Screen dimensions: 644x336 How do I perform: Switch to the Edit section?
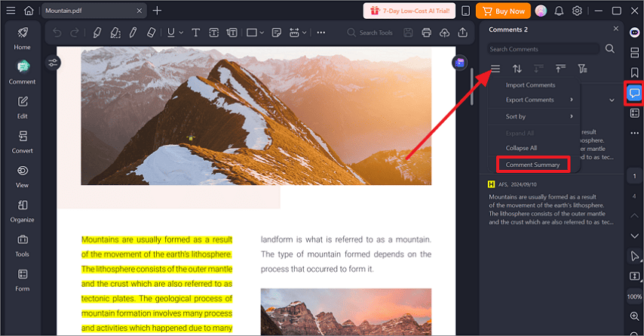[22, 107]
